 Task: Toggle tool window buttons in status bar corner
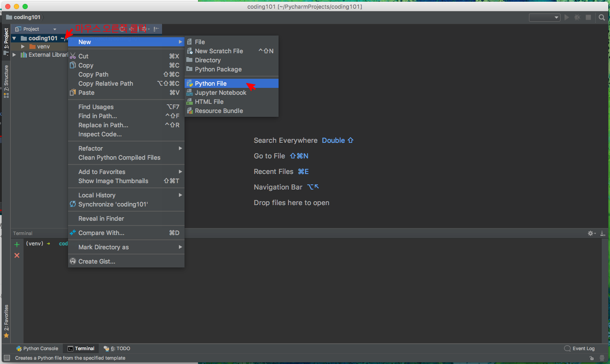click(7, 358)
